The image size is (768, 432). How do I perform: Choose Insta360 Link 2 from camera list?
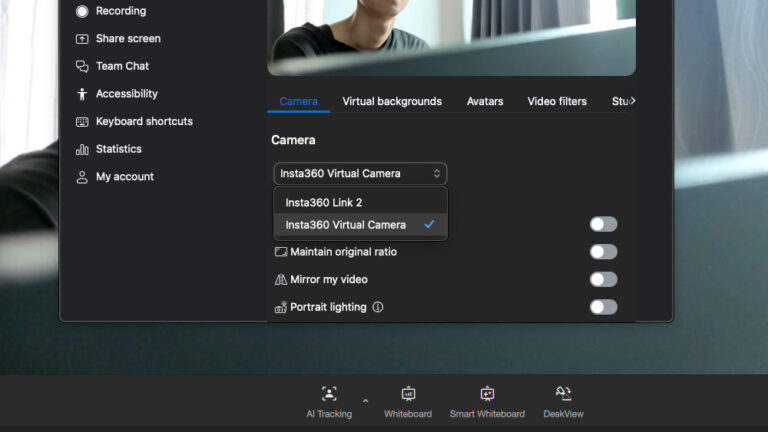tap(323, 203)
